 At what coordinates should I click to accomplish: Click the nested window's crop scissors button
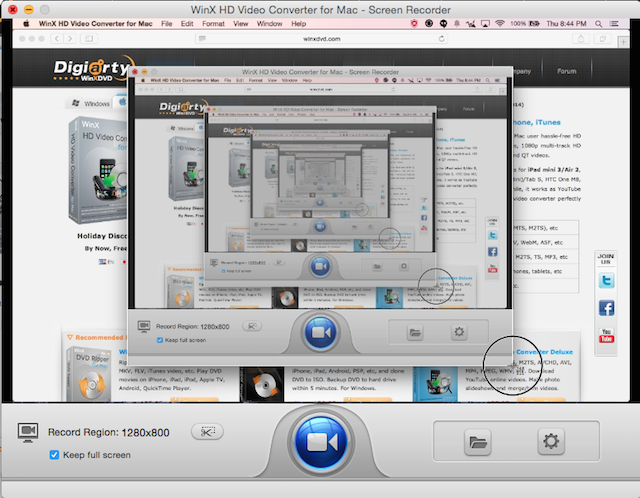252,326
